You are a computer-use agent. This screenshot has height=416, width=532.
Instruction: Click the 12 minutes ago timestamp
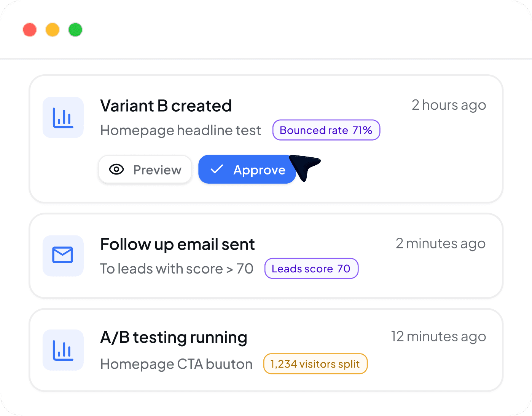(x=439, y=337)
